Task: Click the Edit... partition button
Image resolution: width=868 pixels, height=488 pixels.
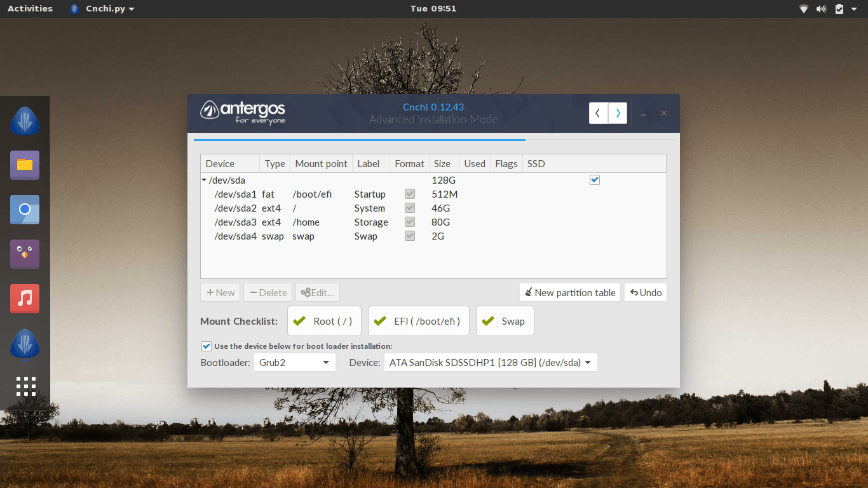Action: [318, 292]
